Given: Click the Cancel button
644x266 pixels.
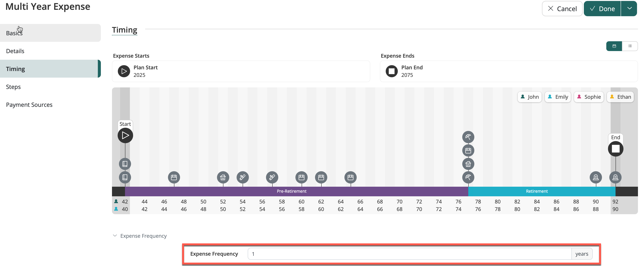Looking at the screenshot, I should (562, 8).
